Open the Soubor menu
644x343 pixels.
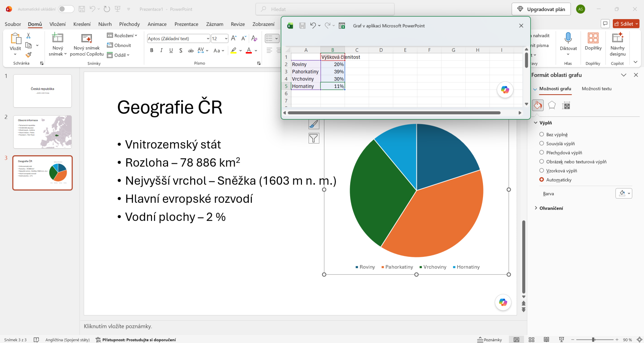point(13,24)
